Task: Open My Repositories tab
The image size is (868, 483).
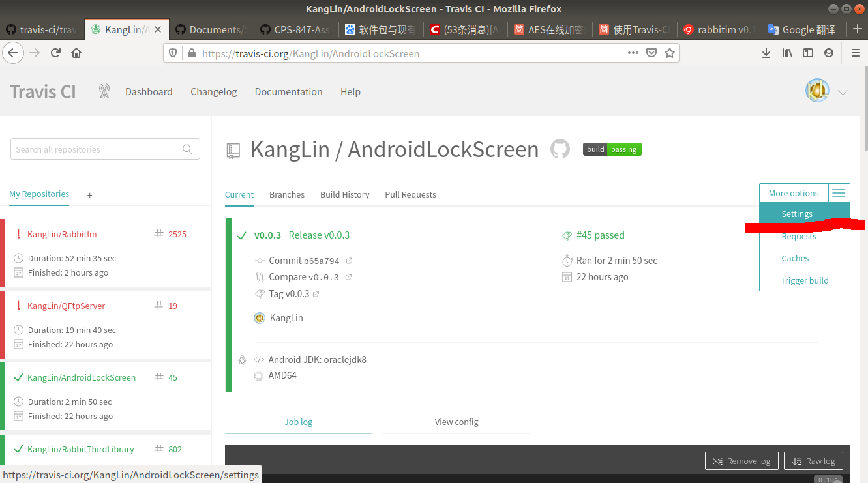Action: [x=39, y=194]
